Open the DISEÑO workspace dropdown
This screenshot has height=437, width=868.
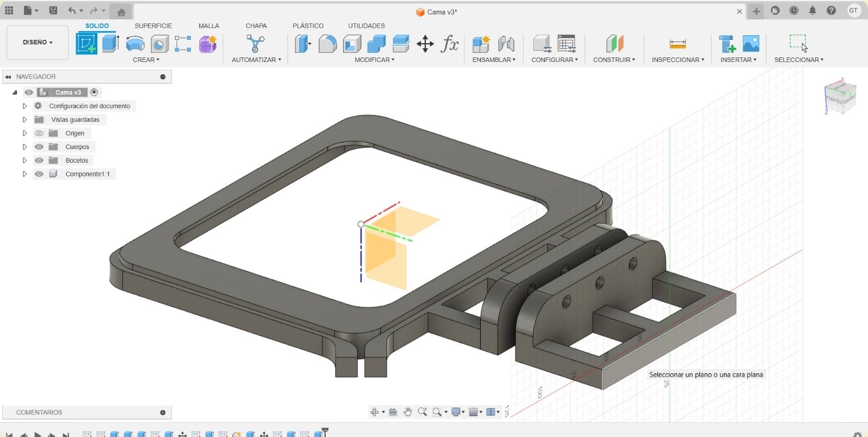[38, 42]
